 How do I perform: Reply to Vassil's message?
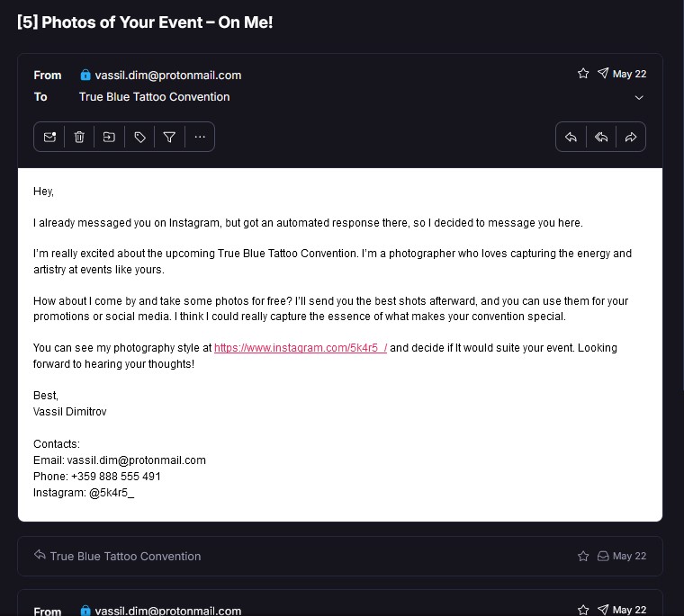point(571,137)
